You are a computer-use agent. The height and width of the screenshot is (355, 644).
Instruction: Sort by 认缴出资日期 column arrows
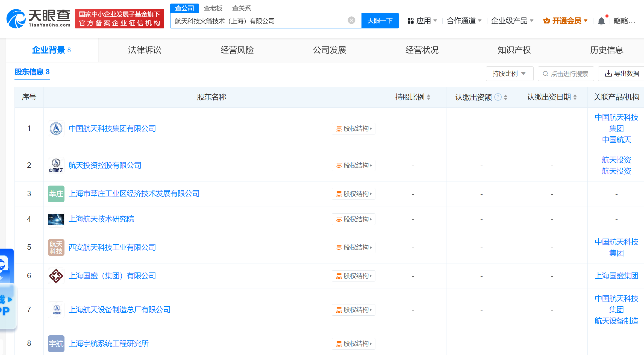tap(575, 97)
